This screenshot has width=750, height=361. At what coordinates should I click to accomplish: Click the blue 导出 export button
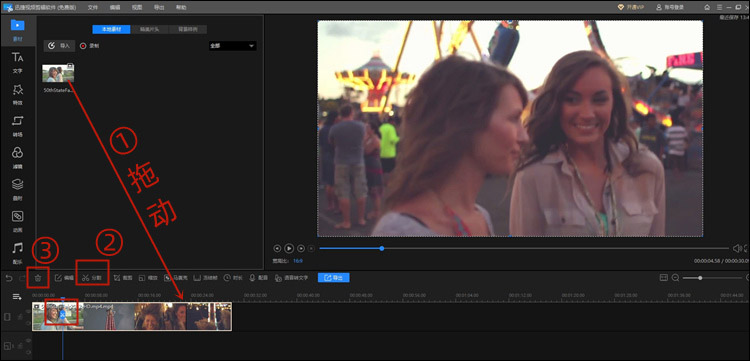(333, 278)
